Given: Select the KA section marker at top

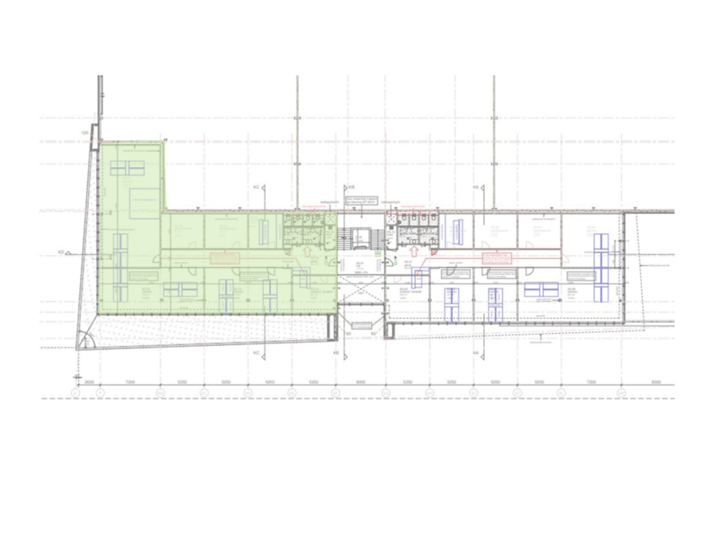Looking at the screenshot, I should (x=476, y=187).
